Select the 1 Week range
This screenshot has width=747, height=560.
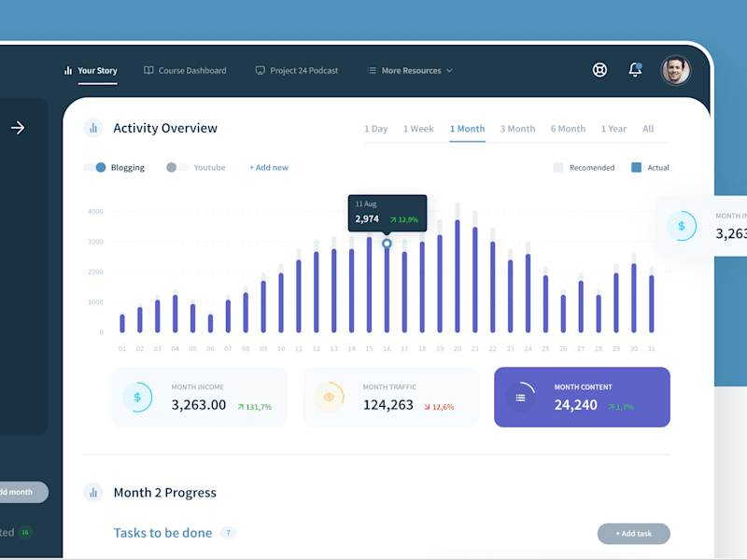click(418, 129)
